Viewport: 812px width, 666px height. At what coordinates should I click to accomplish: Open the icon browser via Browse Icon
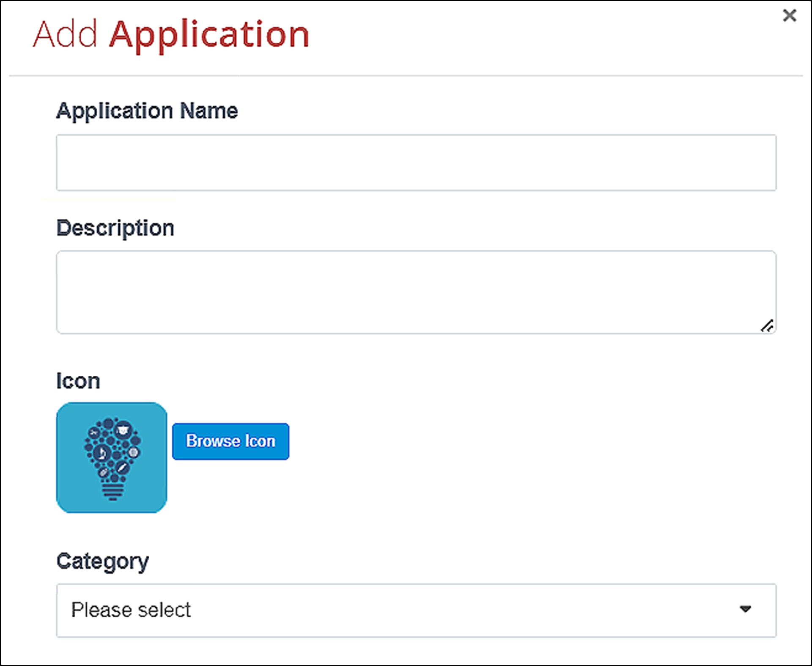point(230,441)
